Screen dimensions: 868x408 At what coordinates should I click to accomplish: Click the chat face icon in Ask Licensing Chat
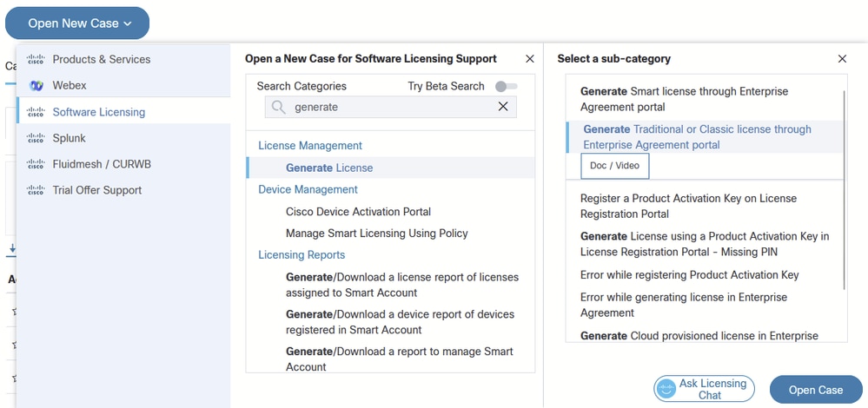click(666, 389)
